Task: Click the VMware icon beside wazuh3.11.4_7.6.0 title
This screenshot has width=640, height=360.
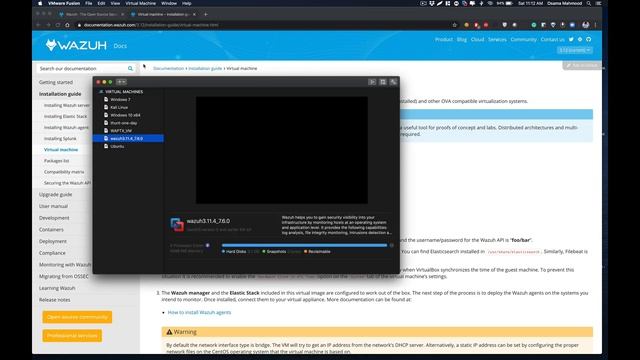Action: coord(177,224)
